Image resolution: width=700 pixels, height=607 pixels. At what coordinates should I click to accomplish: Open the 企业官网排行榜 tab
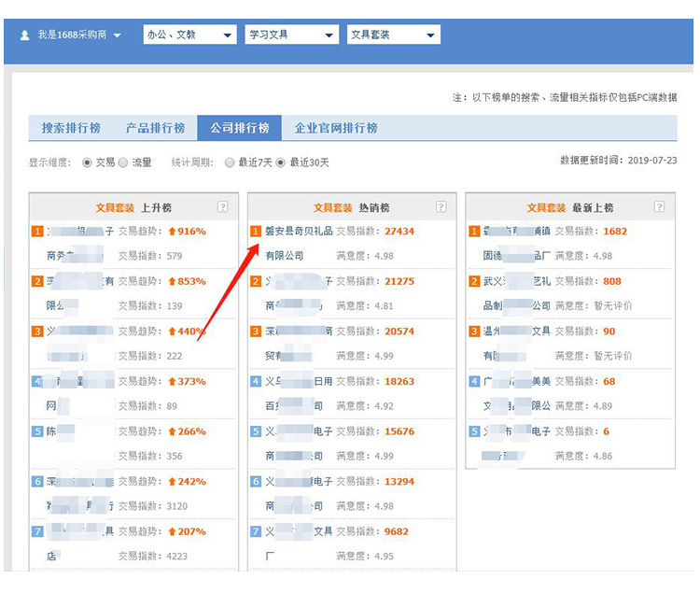coord(336,128)
